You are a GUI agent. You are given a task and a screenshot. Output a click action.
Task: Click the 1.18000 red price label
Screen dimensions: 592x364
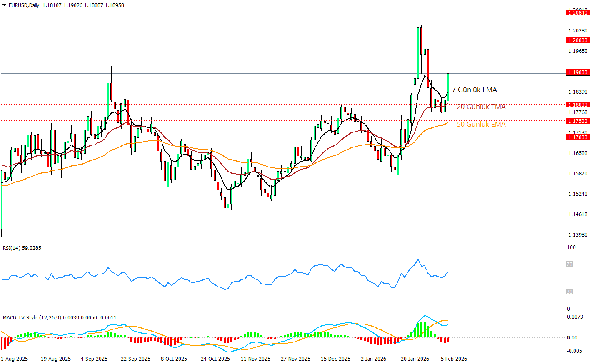tap(577, 105)
